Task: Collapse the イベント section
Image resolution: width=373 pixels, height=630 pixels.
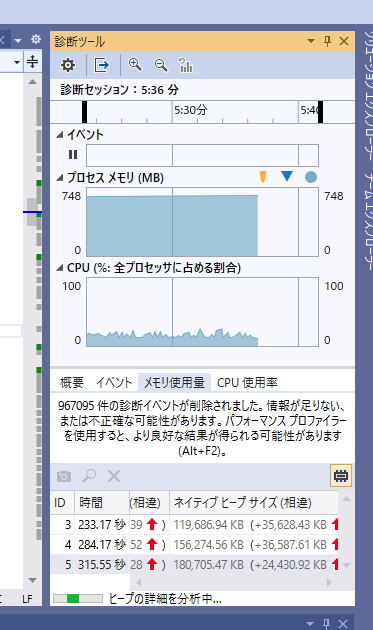Action: pos(59,135)
